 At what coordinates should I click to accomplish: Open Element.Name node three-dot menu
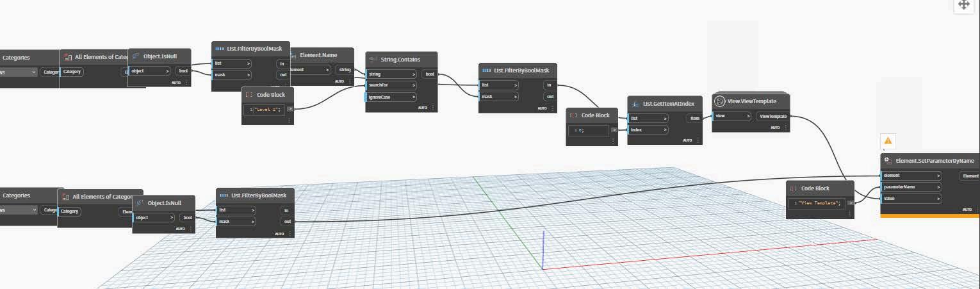[x=348, y=81]
